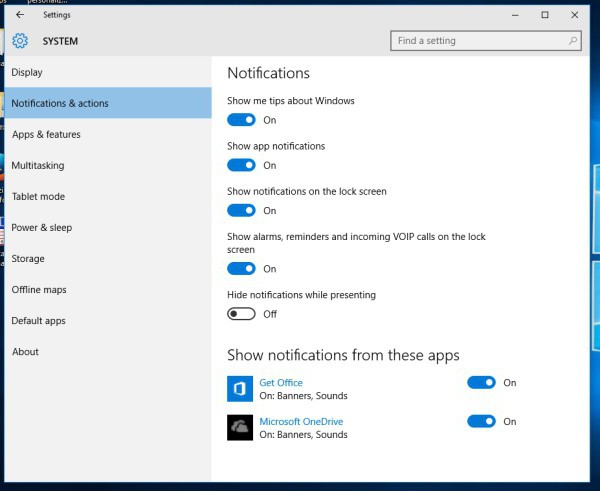Screen dimensions: 600x491
Task: Enable Hide notifications while presenting
Action: [x=241, y=313]
